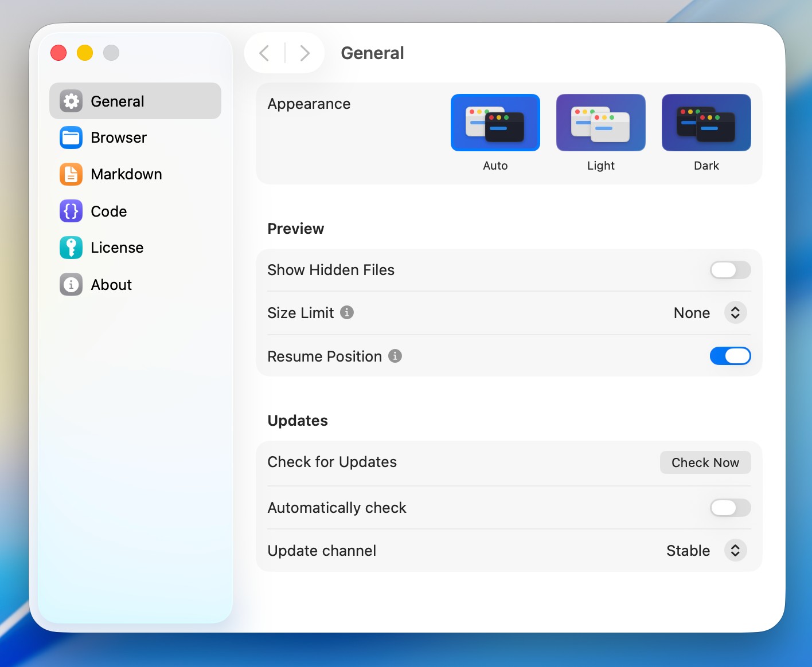Select the Markdown document icon
The image size is (812, 667).
[71, 174]
